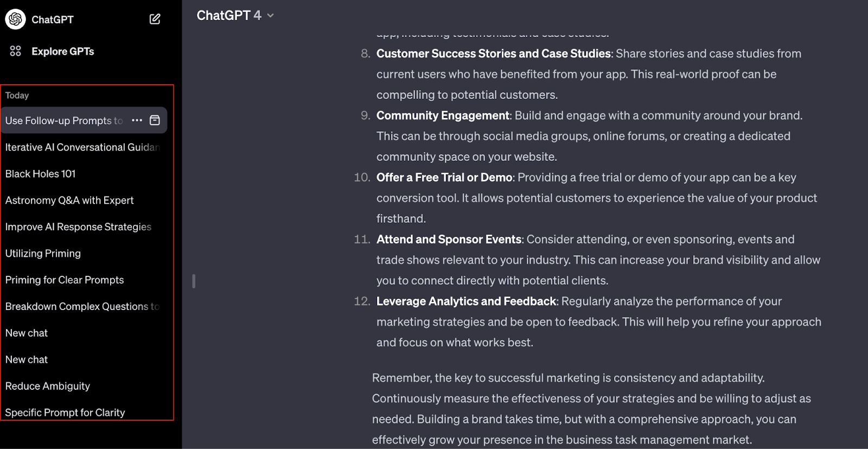Image resolution: width=868 pixels, height=449 pixels.
Task: Click the Explore GPTs grid icon
Action: 15,51
